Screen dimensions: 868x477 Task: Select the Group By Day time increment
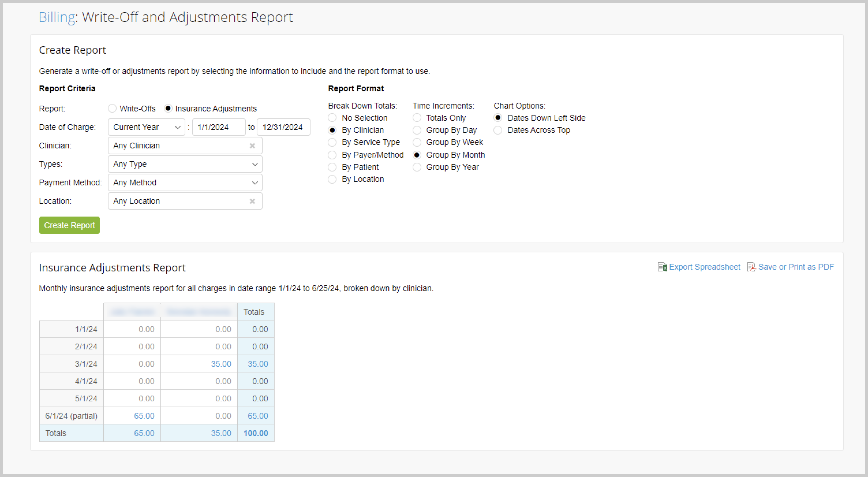pos(417,130)
